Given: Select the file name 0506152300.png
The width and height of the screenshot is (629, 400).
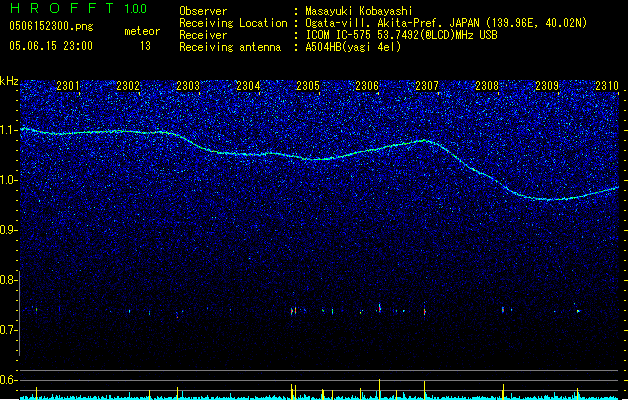Looking at the screenshot, I should (x=51, y=26).
